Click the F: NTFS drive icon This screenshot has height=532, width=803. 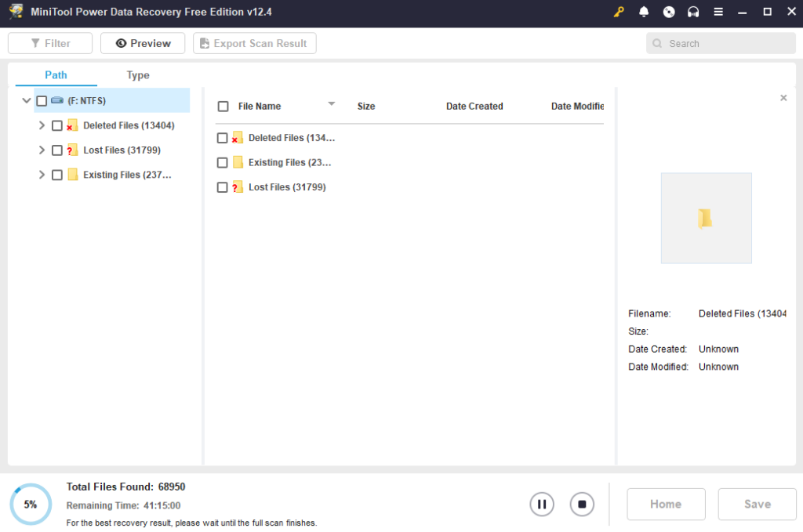(x=57, y=100)
